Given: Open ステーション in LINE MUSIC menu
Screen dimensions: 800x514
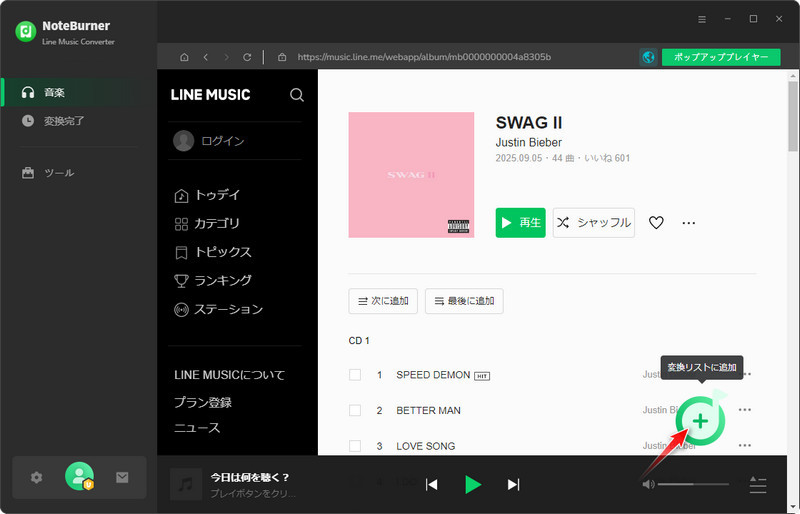Looking at the screenshot, I should click(218, 309).
